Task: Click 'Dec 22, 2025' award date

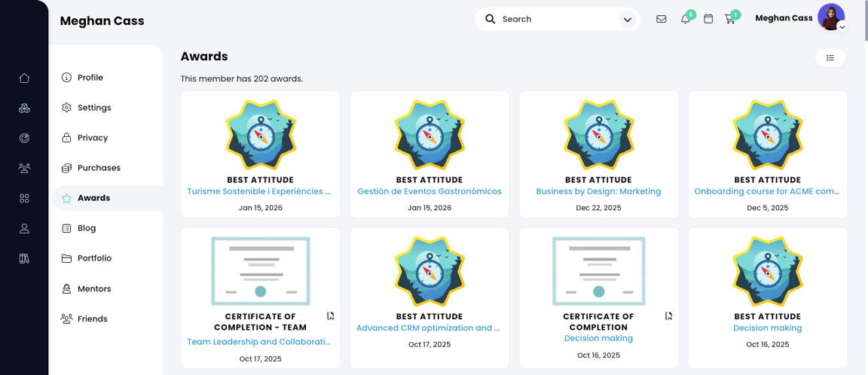Action: 598,208
